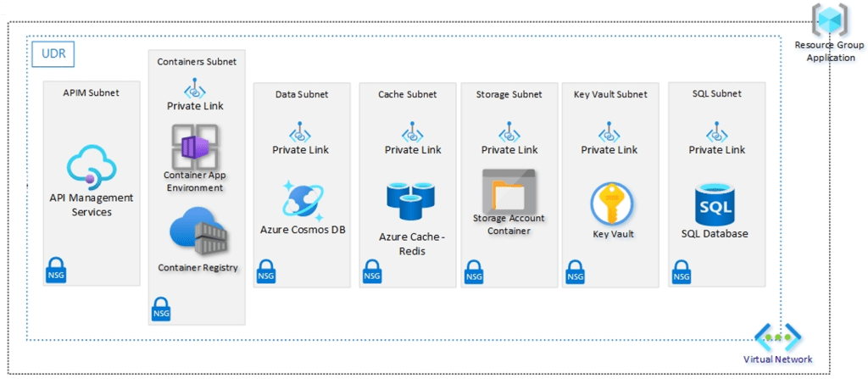Image resolution: width=868 pixels, height=379 pixels.
Task: Click the API Management Services cloud icon
Action: coord(91,166)
